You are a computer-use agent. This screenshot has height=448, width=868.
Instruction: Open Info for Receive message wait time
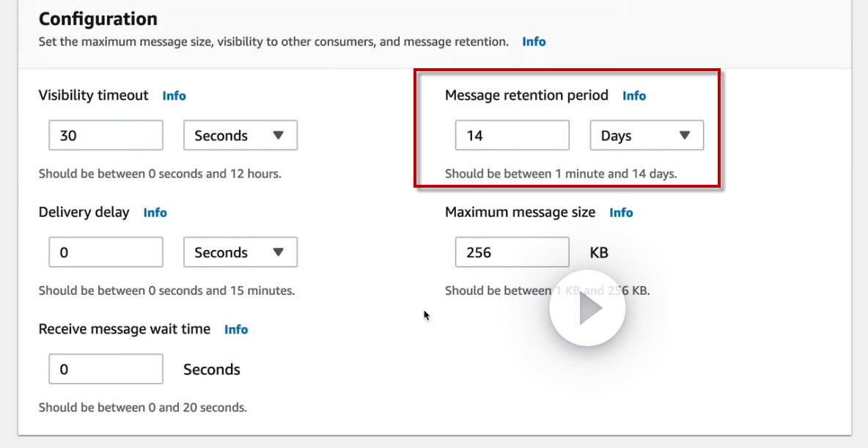(236, 329)
